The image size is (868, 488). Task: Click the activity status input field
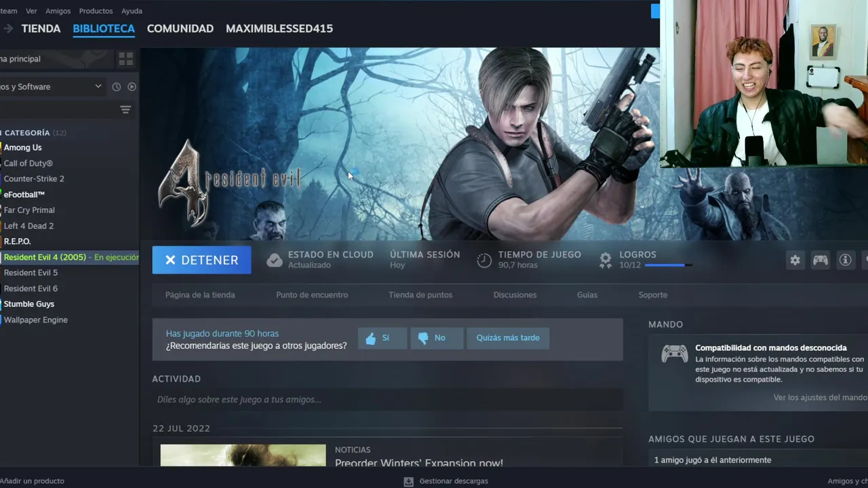coord(387,399)
